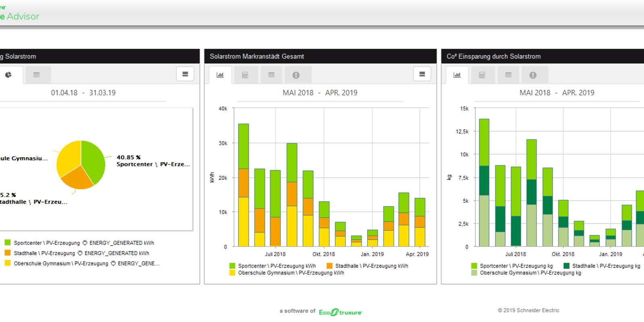Click green legend swatch for Sportcenter kWh
The image size is (644, 322).
(x=232, y=266)
